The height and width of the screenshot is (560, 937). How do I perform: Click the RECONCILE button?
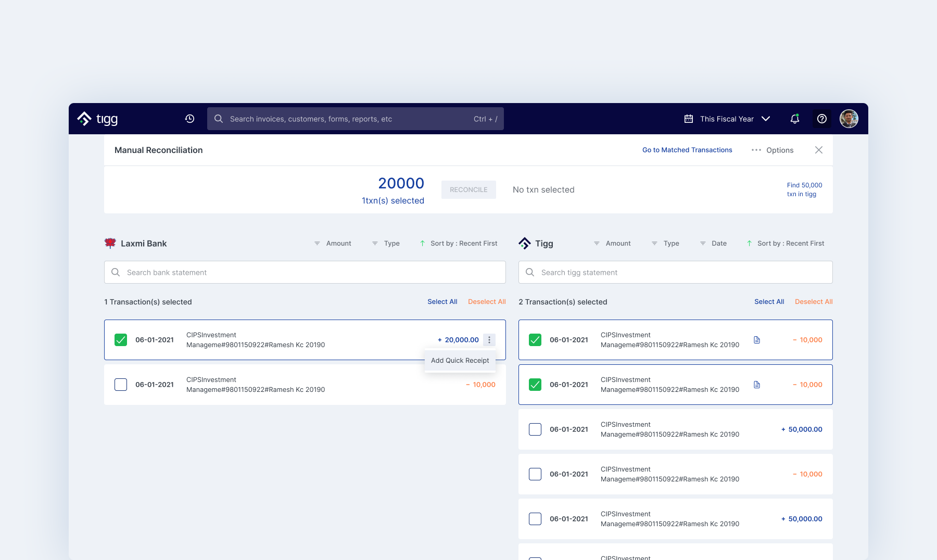tap(468, 189)
